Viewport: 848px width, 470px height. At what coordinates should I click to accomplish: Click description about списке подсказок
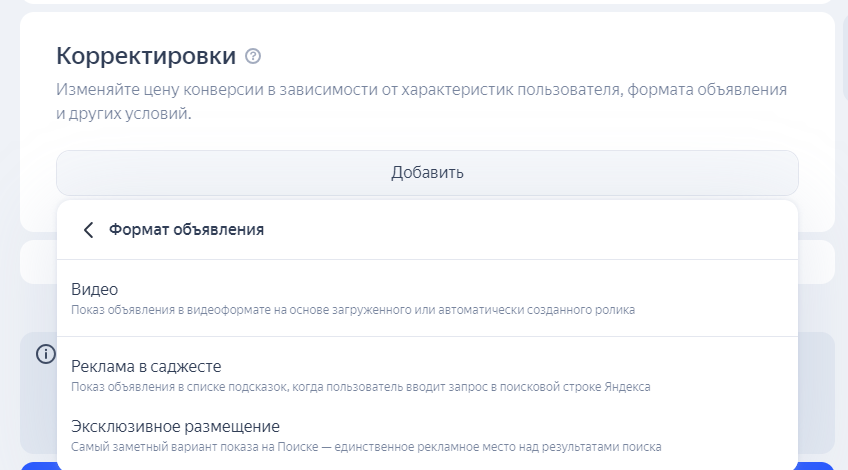click(361, 387)
